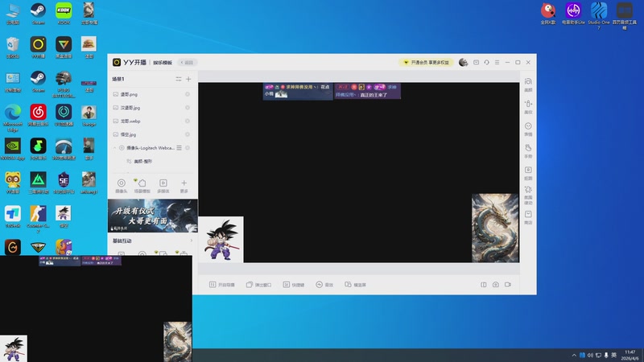
Task: Open customer service headset icon
Action: pyautogui.click(x=486, y=63)
